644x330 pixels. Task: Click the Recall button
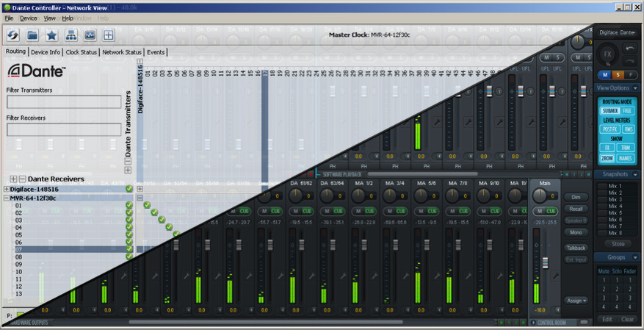576,209
